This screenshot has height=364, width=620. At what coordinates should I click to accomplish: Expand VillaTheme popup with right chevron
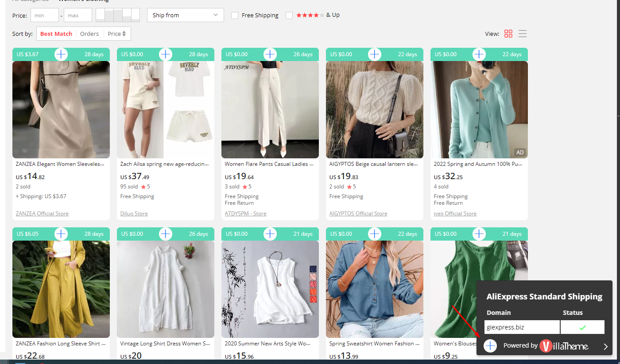click(x=606, y=346)
